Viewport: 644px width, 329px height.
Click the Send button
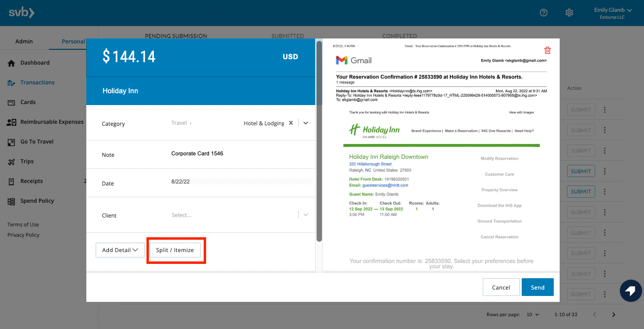pyautogui.click(x=537, y=287)
